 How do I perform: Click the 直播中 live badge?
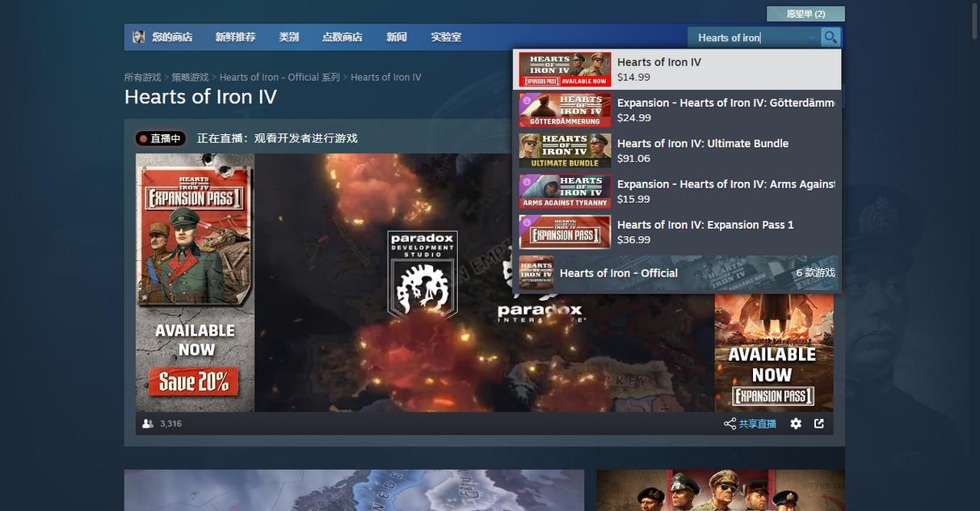[160, 138]
